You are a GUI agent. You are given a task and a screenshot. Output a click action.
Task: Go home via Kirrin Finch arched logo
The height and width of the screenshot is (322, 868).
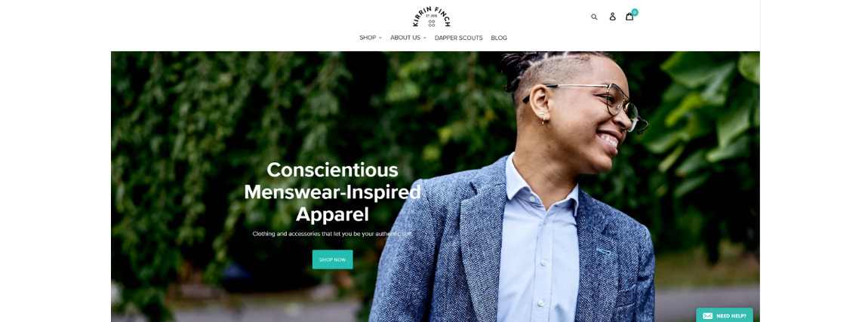431,17
